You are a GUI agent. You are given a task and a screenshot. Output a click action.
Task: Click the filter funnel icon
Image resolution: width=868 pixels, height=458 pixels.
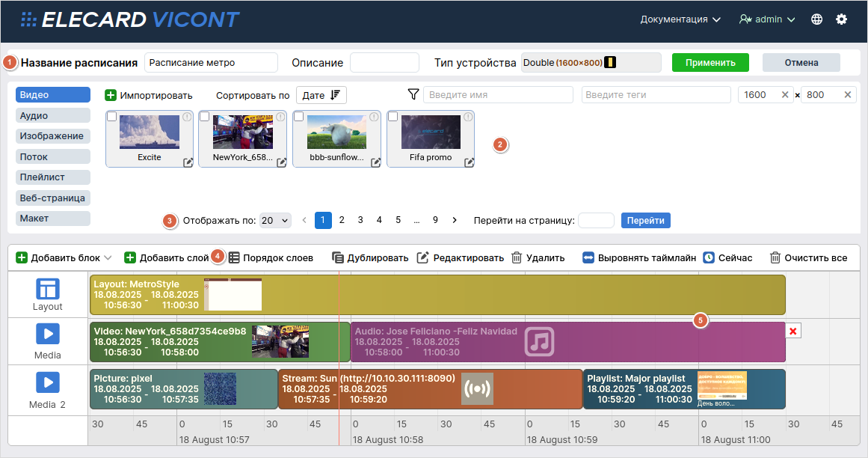[x=413, y=94]
